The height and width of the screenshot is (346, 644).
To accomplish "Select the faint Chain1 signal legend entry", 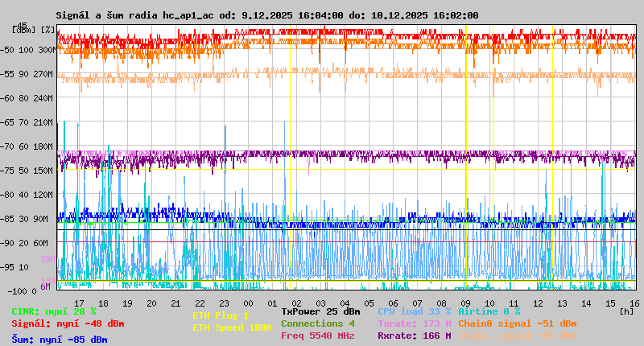I will [517, 336].
